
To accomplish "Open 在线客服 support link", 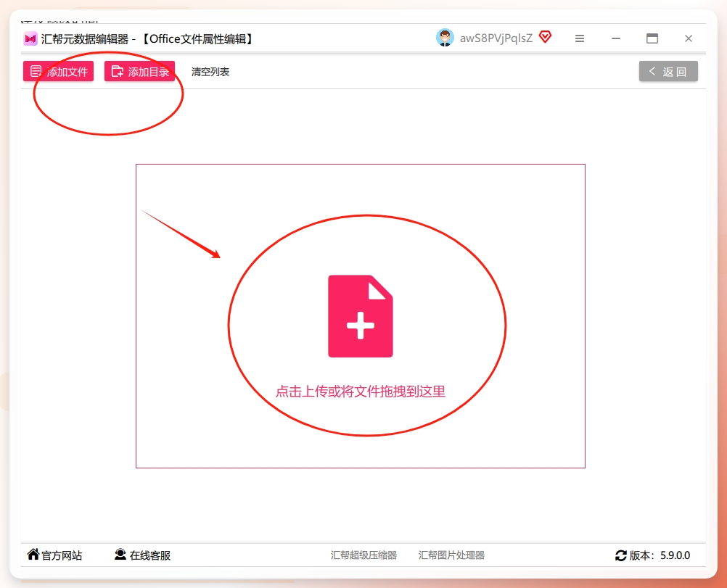I will 143,555.
